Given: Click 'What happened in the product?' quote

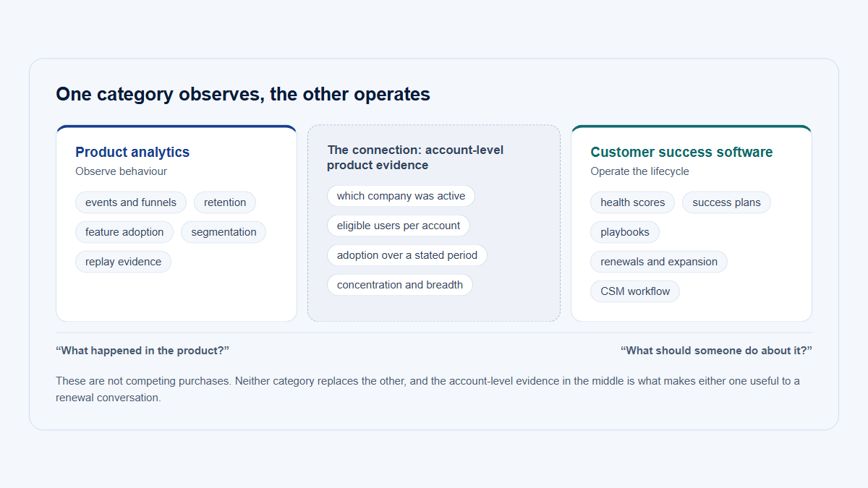Looking at the screenshot, I should [x=142, y=351].
